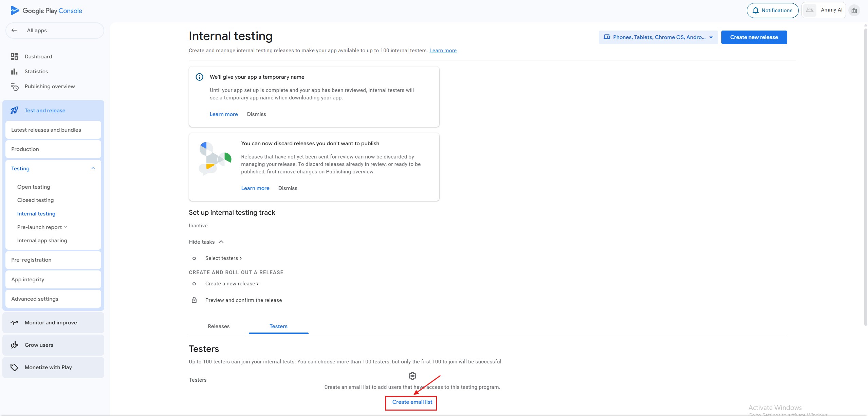Click the Create email list link
Image resolution: width=868 pixels, height=416 pixels.
tap(412, 402)
